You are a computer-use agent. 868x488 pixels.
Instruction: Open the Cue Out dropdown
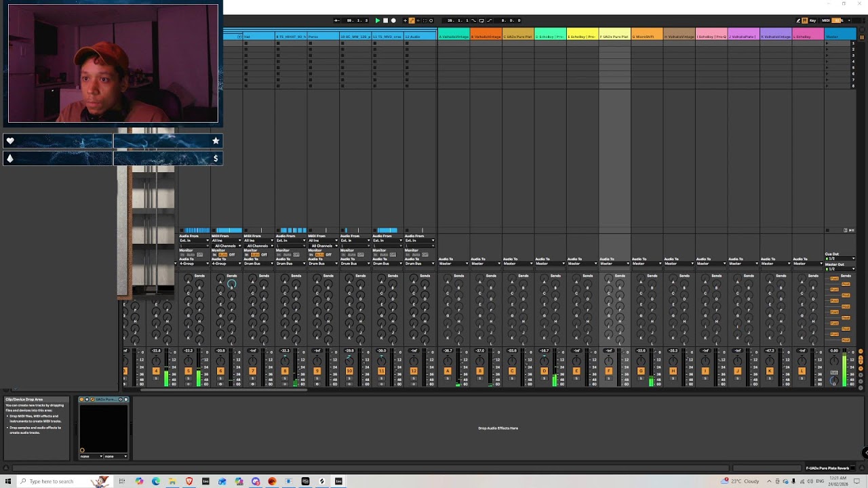tap(840, 259)
